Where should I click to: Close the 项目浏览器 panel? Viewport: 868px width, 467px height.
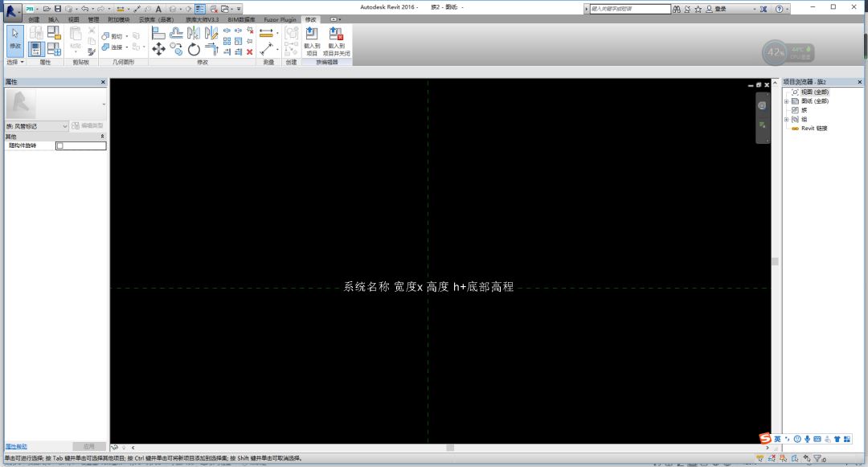860,82
